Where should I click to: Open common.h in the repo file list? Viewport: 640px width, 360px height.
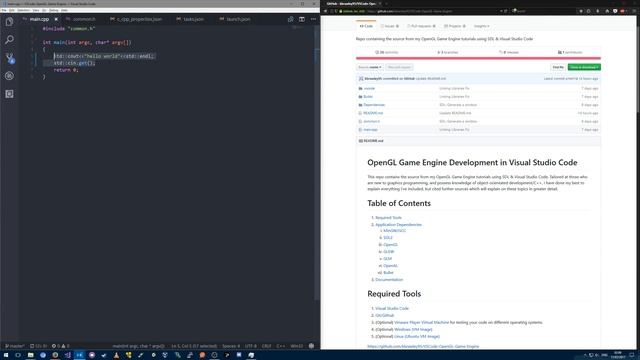coord(372,121)
